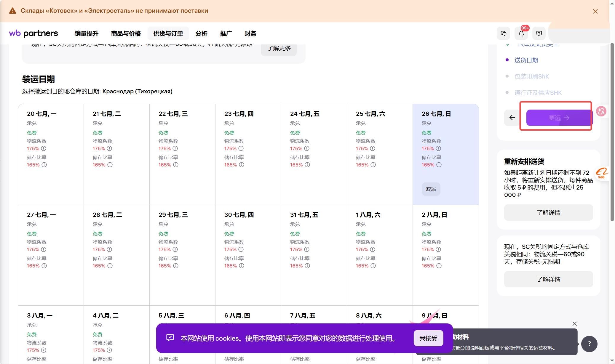This screenshot has height=364, width=615.
Task: Click info icon beside 20 July logistics 175%
Action: click(44, 148)
